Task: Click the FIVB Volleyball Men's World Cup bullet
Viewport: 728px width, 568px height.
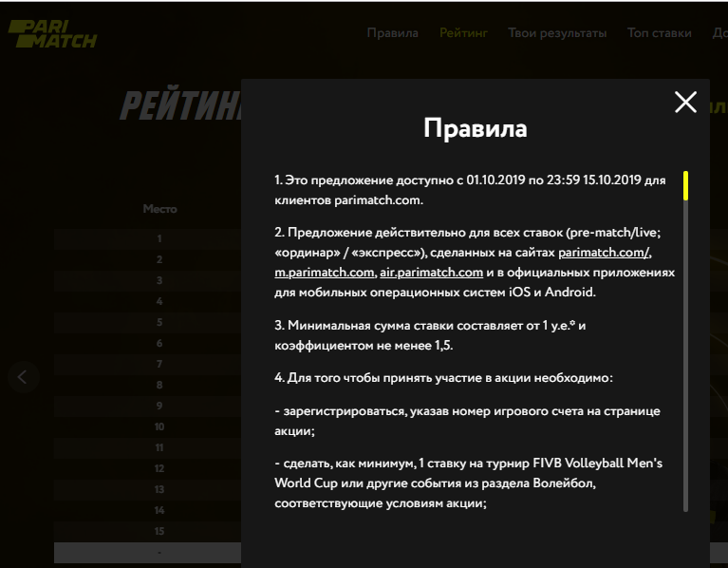Action: tap(469, 483)
